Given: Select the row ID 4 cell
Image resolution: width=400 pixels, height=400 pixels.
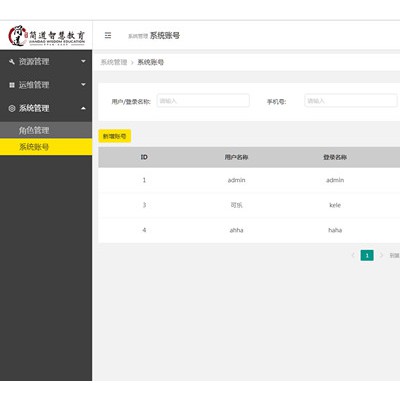Looking at the screenshot, I should pos(144,230).
